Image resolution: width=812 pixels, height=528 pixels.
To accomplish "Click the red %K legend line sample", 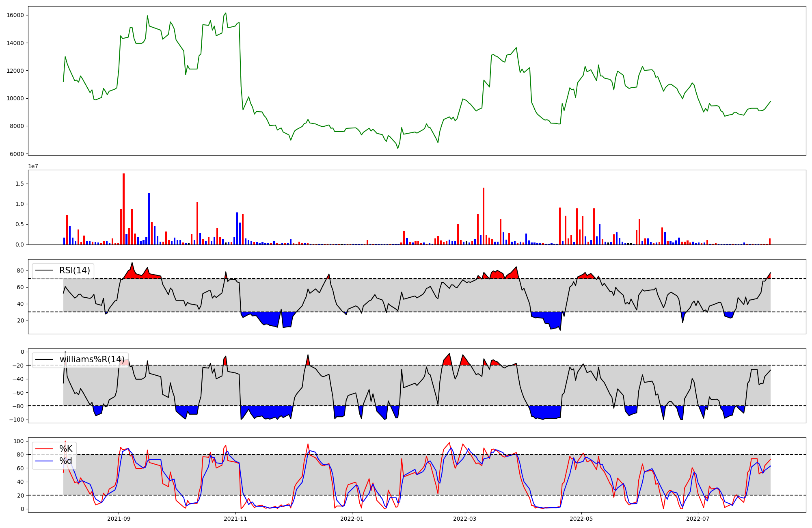I will tap(44, 449).
